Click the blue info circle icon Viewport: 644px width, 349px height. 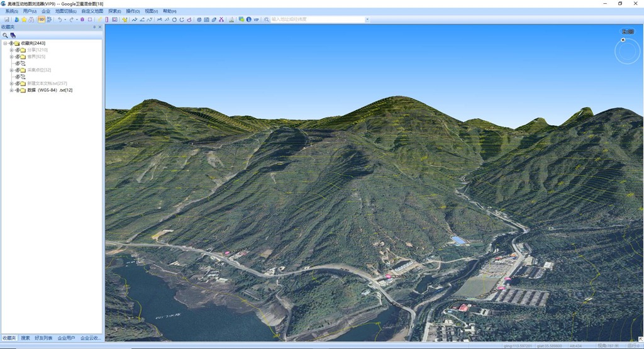[249, 19]
